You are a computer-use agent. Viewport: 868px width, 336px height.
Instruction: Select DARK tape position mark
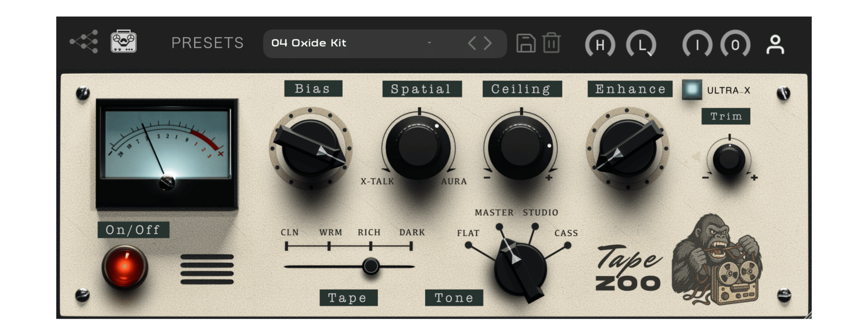(411, 246)
